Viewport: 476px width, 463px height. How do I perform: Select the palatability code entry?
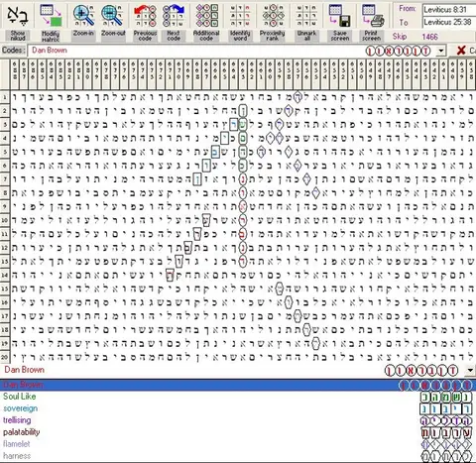pos(21,432)
